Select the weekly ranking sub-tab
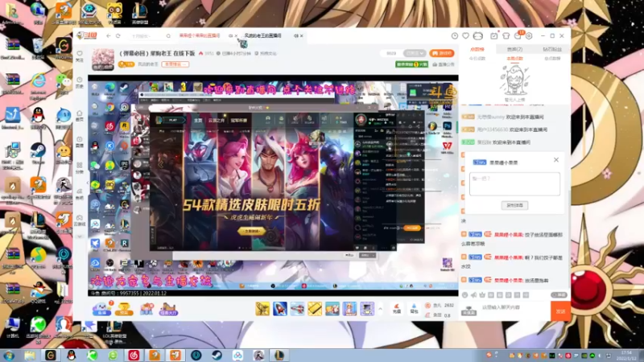The height and width of the screenshot is (362, 644). click(x=514, y=59)
